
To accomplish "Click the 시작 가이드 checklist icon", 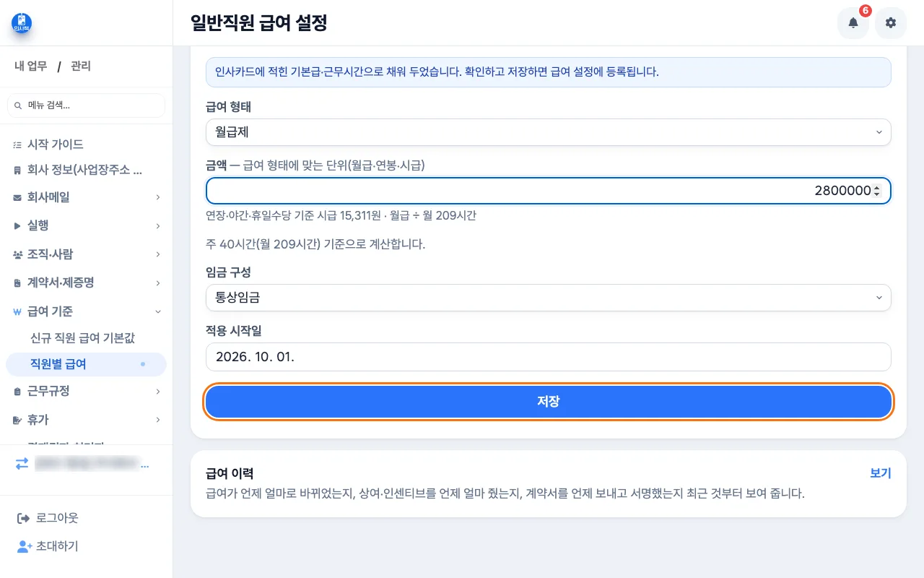I will pyautogui.click(x=17, y=144).
